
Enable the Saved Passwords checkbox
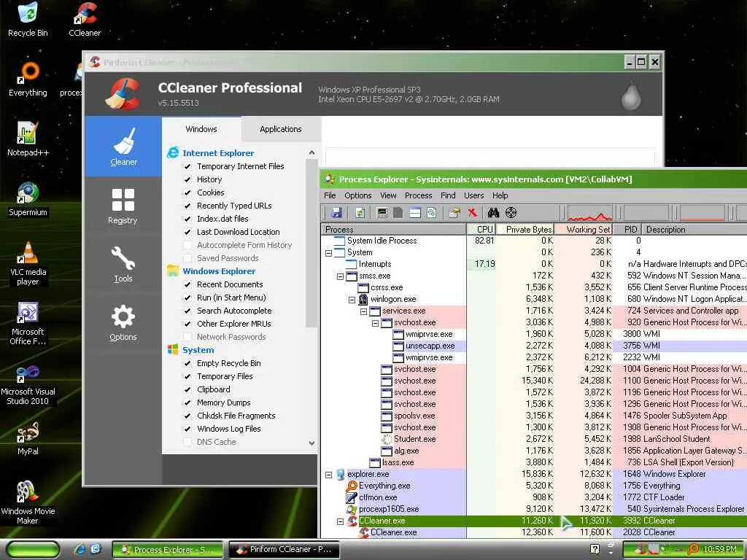pyautogui.click(x=187, y=258)
